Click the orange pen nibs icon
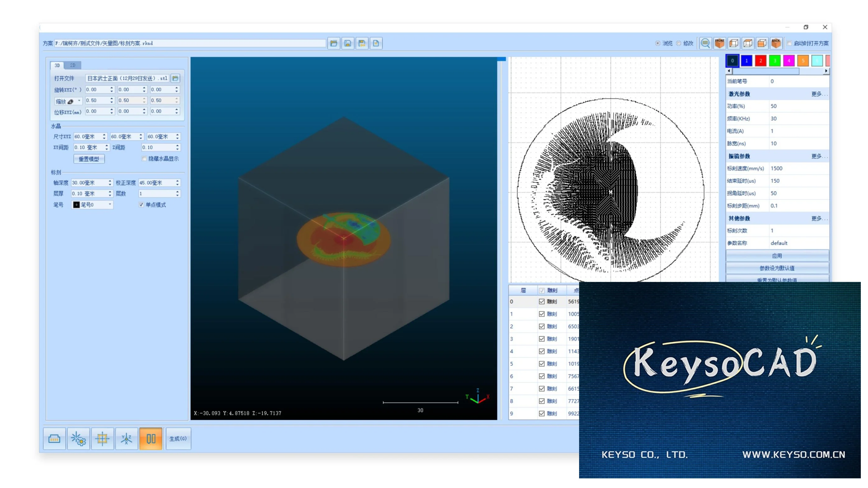This screenshot has height=488, width=868. 151,439
